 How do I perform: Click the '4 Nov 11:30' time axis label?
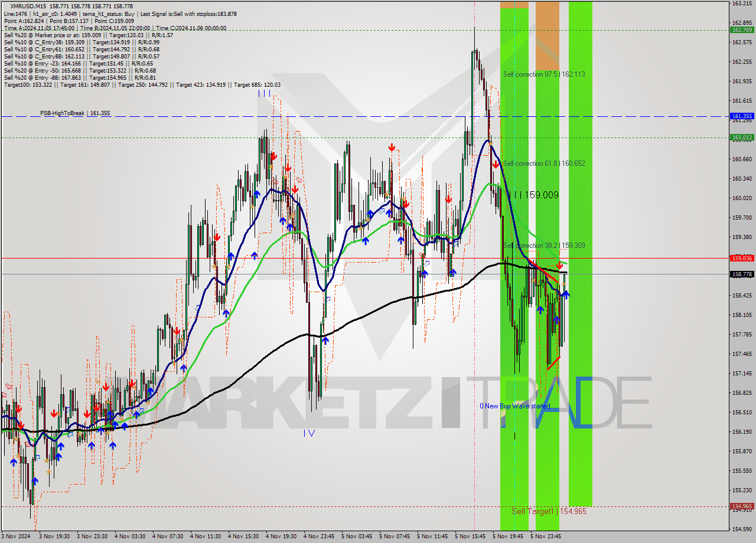click(206, 537)
